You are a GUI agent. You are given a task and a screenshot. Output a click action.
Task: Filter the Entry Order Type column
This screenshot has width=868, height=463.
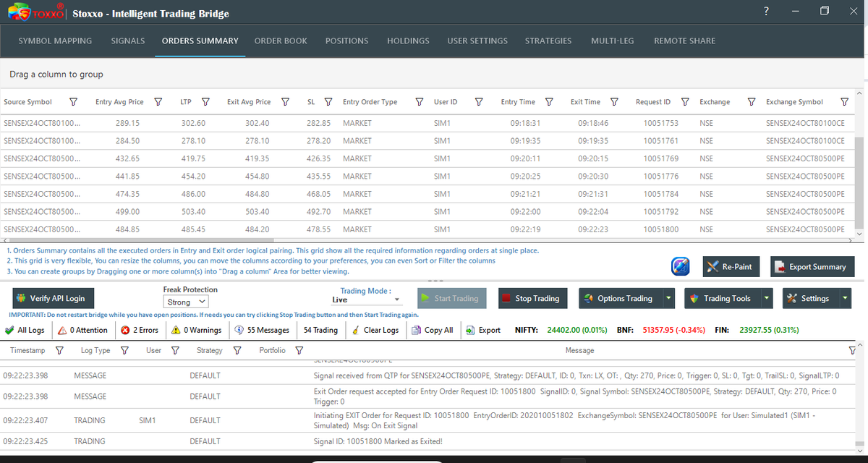coord(420,102)
